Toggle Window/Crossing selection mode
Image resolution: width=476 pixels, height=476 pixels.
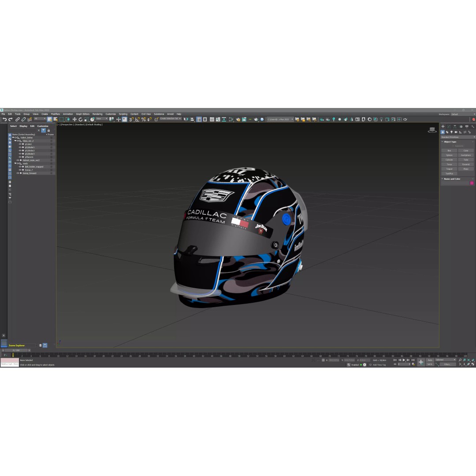pyautogui.click(x=68, y=119)
